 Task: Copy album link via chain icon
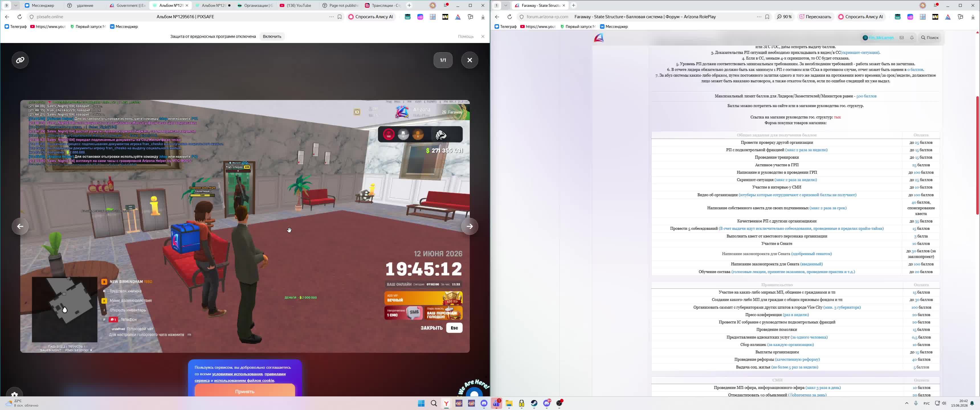point(20,60)
